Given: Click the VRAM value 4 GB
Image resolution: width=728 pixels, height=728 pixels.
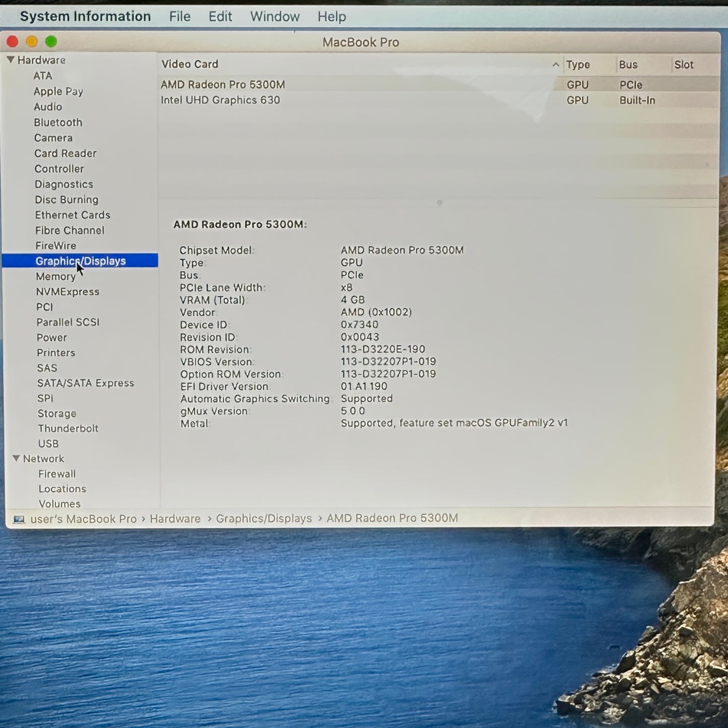Looking at the screenshot, I should 353,300.
